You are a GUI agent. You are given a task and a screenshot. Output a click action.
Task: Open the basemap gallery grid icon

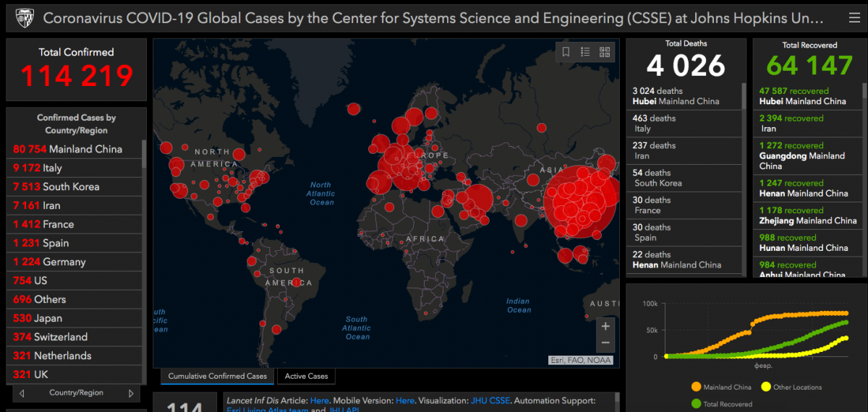[x=605, y=52]
